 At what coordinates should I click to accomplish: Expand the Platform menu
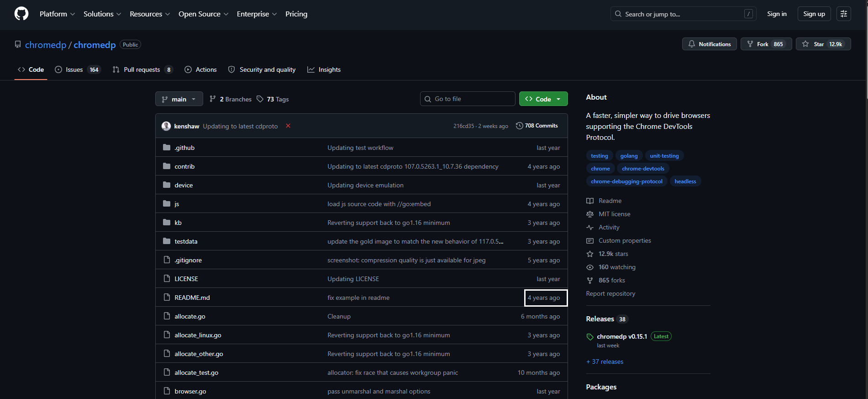click(58, 14)
